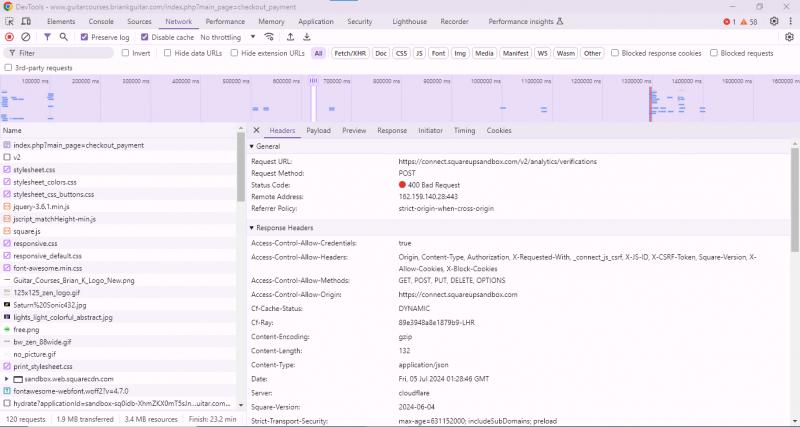This screenshot has height=427, width=800.
Task: Click the red error count indicator
Action: [729, 22]
